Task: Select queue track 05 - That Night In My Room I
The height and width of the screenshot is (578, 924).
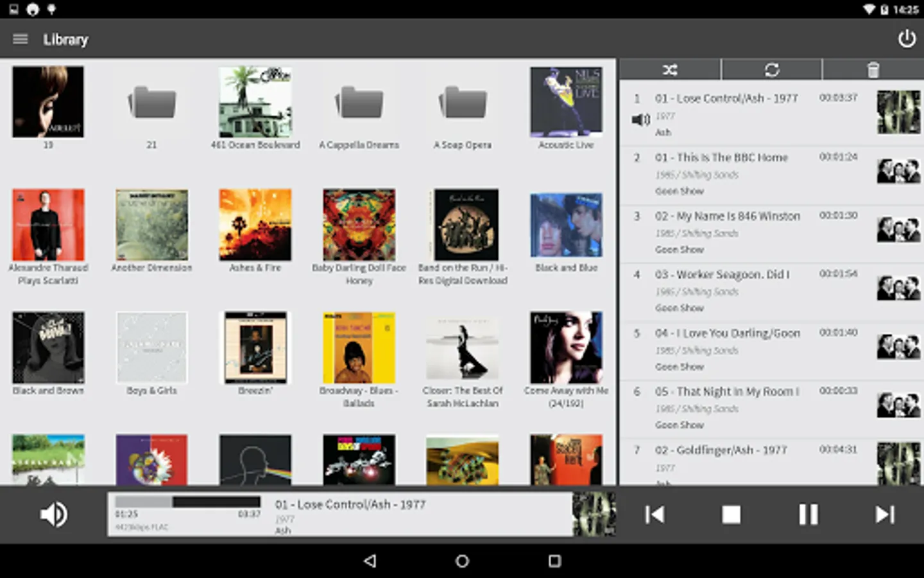Action: (772, 408)
